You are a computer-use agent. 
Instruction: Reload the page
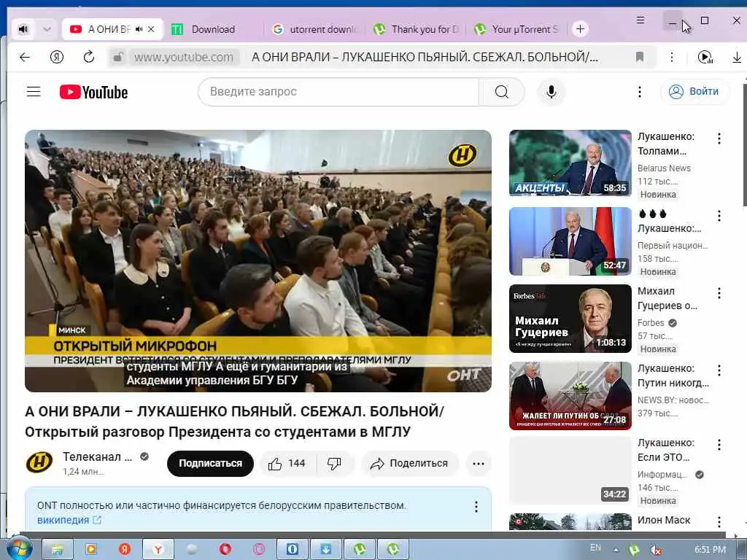click(88, 57)
